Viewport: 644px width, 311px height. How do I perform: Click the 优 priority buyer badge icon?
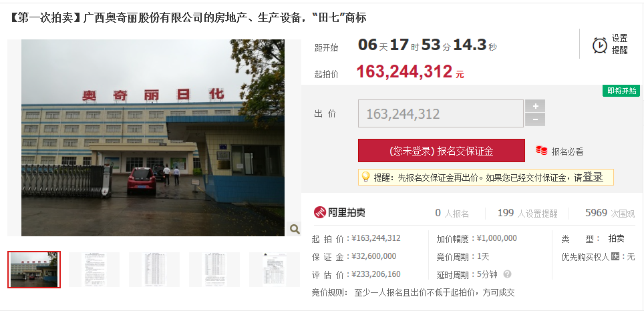615,257
